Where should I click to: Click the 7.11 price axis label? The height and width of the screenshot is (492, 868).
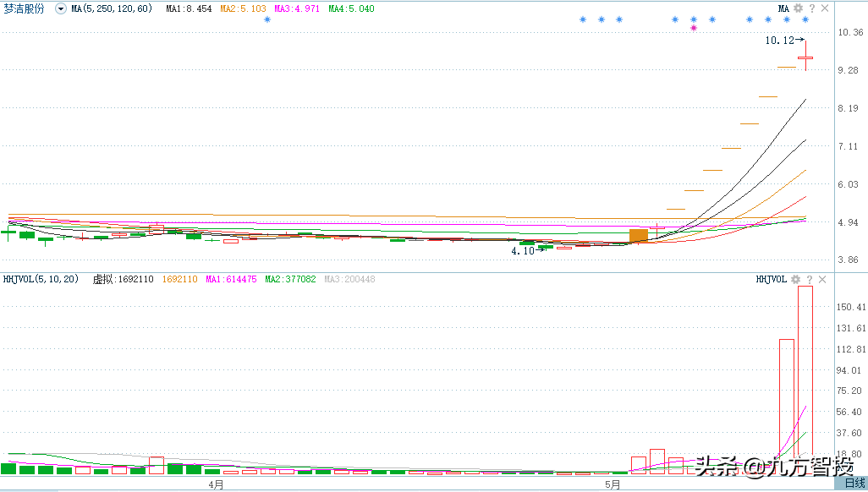[x=848, y=146]
